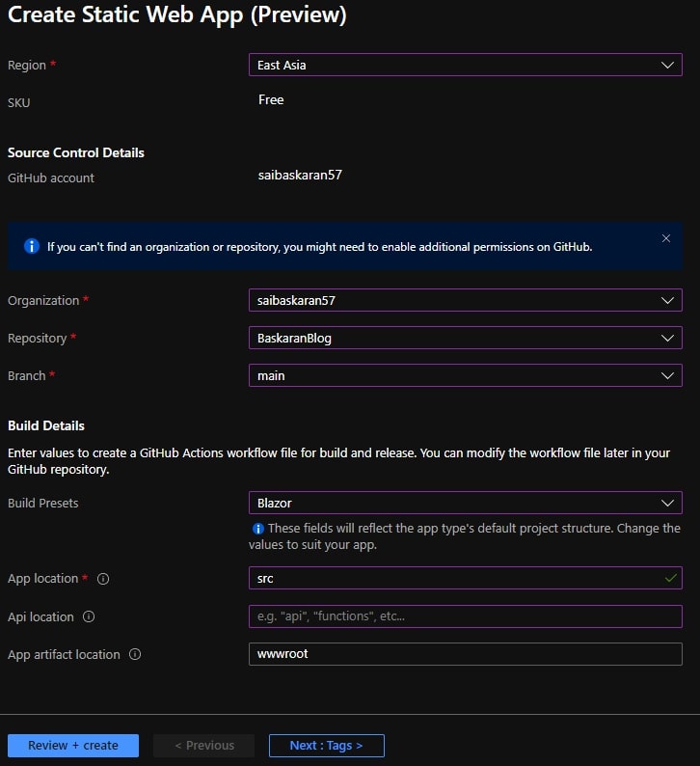This screenshot has height=766, width=700.
Task: Open the Region dropdown showing East Asia
Action: coord(465,65)
